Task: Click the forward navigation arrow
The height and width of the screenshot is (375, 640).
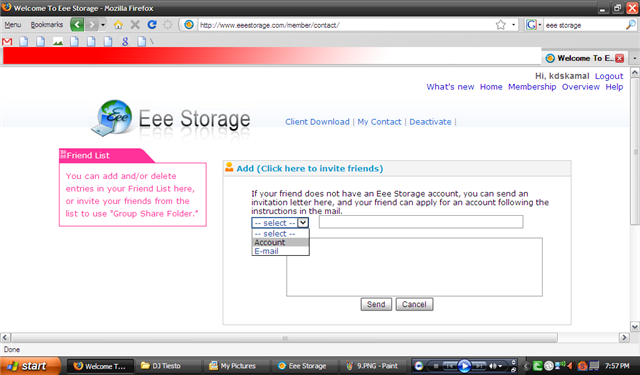Action: (x=92, y=25)
